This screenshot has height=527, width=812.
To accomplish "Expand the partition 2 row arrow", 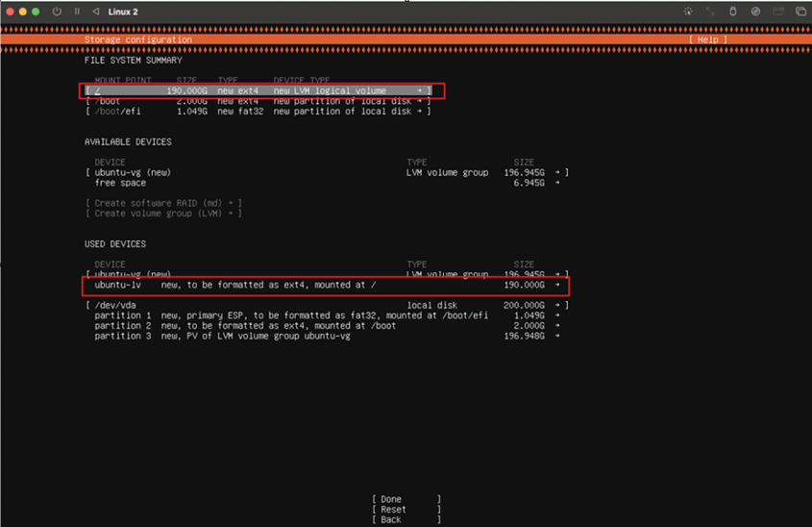I will (x=557, y=326).
